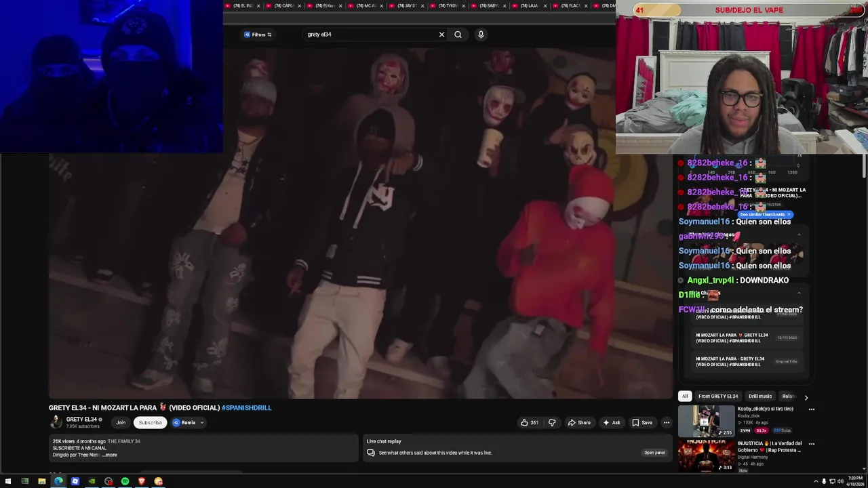
Task: Open Microsoft Edge from taskbar
Action: point(58,481)
